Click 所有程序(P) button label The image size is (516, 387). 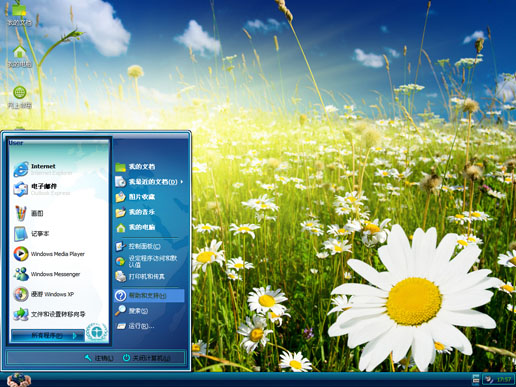pyautogui.click(x=47, y=335)
